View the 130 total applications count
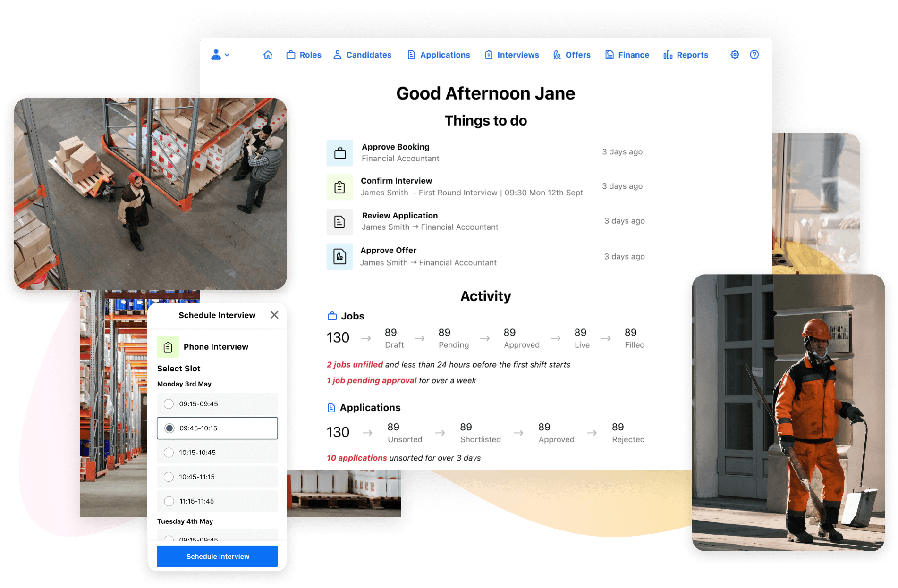Screen dimensions: 898x588 (x=338, y=432)
